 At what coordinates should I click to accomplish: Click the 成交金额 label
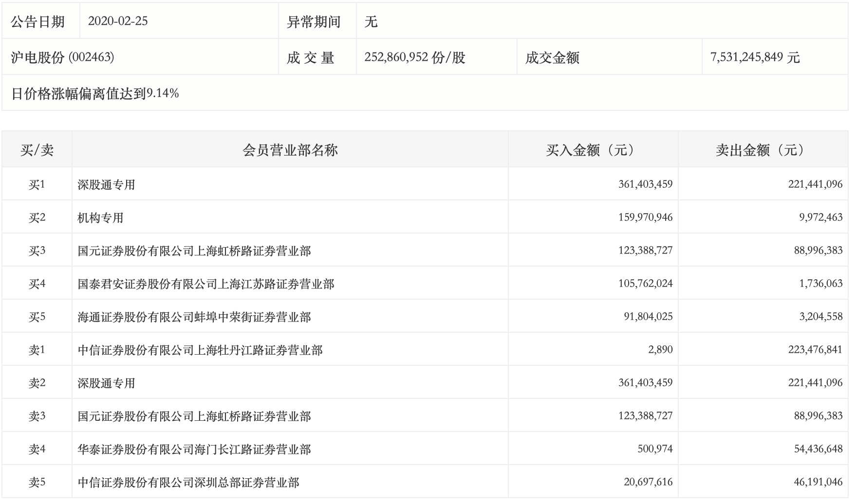[552, 58]
